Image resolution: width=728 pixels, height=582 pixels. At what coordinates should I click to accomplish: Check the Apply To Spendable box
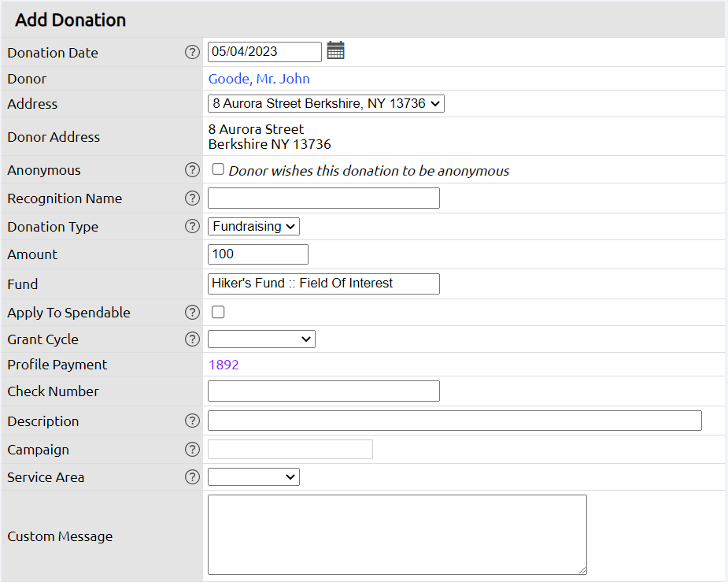tap(218, 312)
